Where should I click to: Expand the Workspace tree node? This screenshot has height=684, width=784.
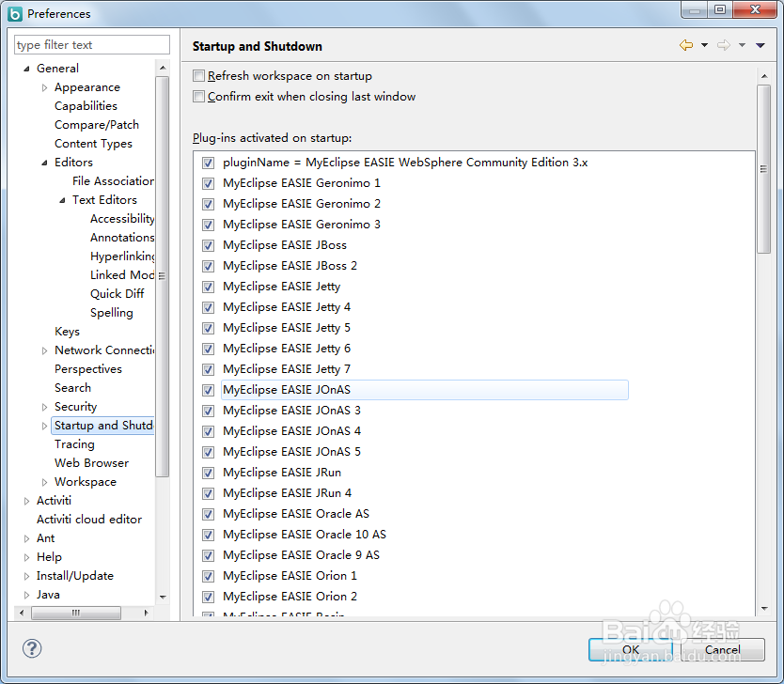[44, 482]
